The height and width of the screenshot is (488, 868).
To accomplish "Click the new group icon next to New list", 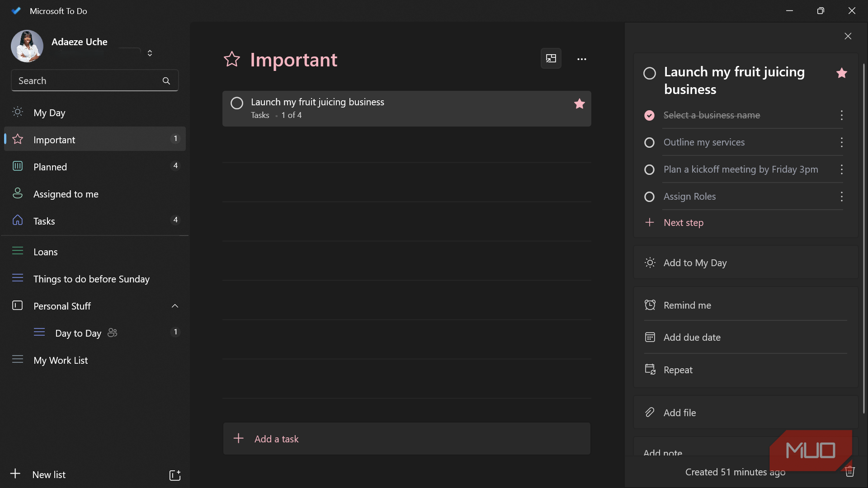I will pyautogui.click(x=175, y=475).
